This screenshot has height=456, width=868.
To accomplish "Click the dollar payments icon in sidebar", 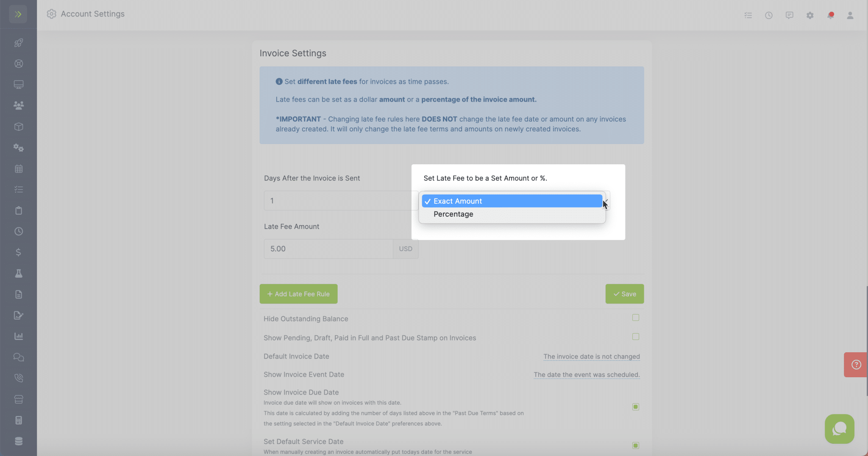I will click(19, 252).
